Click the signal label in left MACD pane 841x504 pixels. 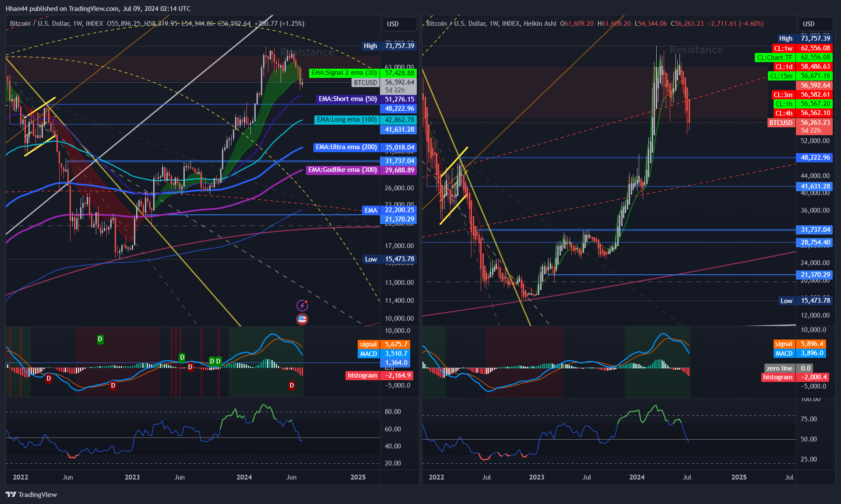(368, 345)
